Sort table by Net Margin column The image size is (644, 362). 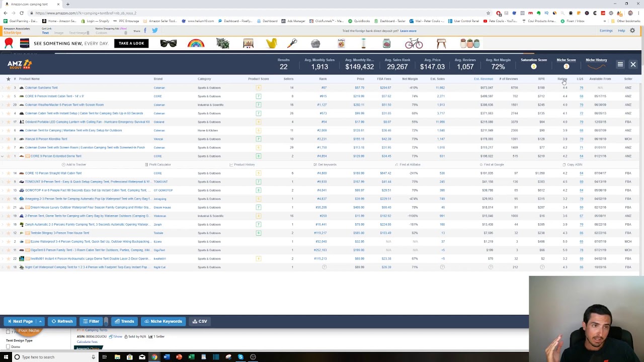pyautogui.click(x=410, y=79)
